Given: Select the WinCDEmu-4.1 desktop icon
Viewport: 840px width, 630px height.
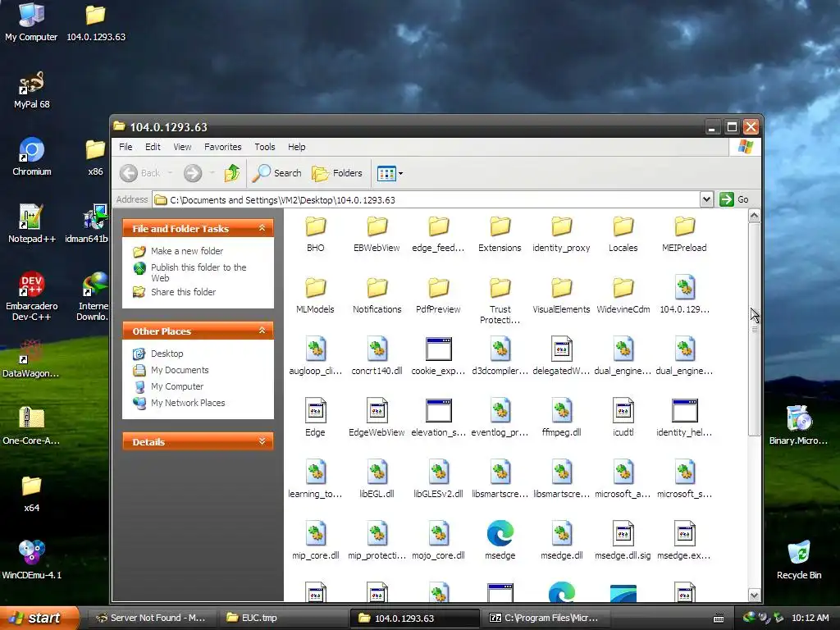Looking at the screenshot, I should (x=32, y=559).
